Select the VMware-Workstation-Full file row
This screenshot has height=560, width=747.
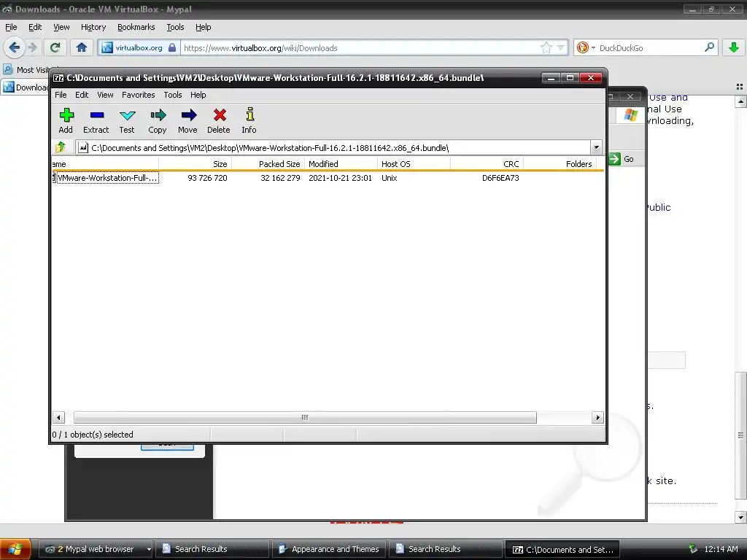click(x=328, y=178)
